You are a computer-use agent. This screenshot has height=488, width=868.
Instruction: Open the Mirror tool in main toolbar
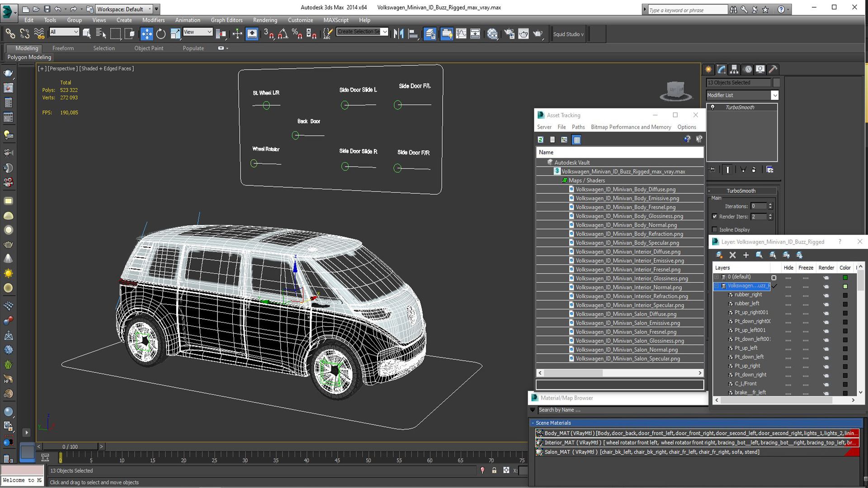tap(398, 34)
